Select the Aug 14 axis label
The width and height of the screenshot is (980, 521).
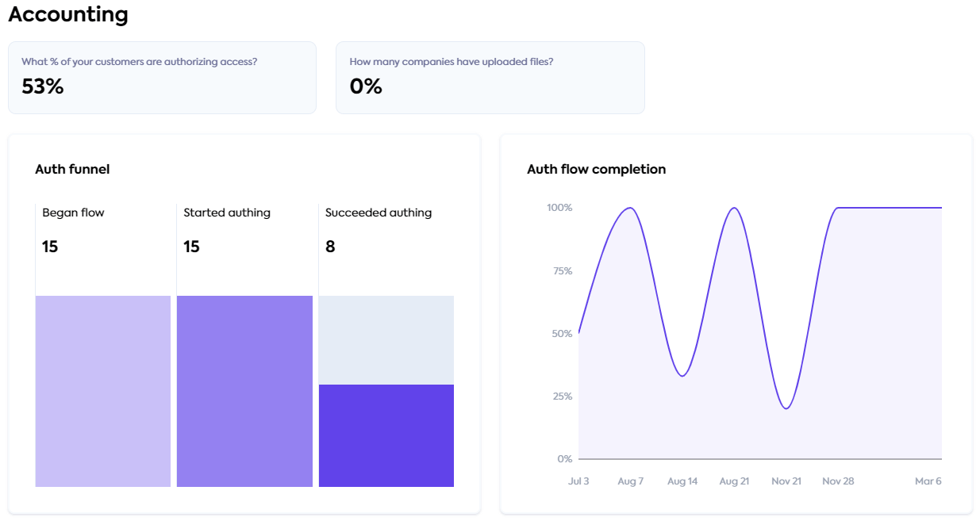682,481
